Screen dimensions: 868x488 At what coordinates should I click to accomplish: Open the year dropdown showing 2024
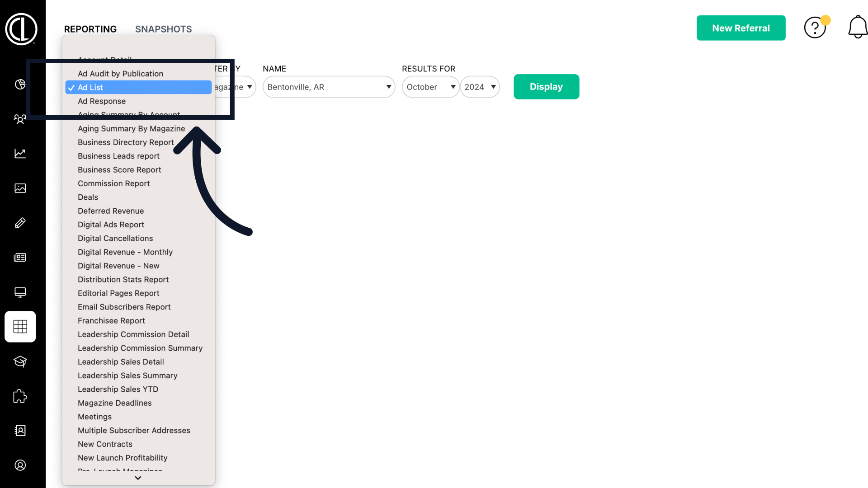(x=480, y=87)
